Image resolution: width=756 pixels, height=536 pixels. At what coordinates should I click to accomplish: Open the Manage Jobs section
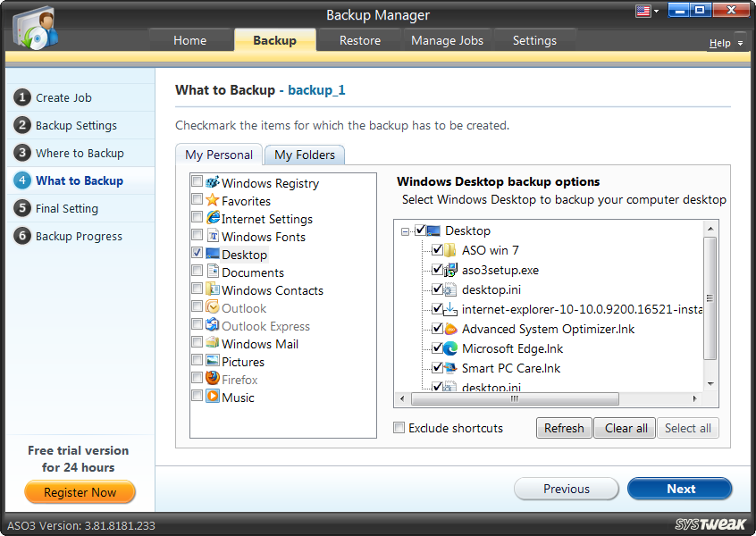[446, 40]
